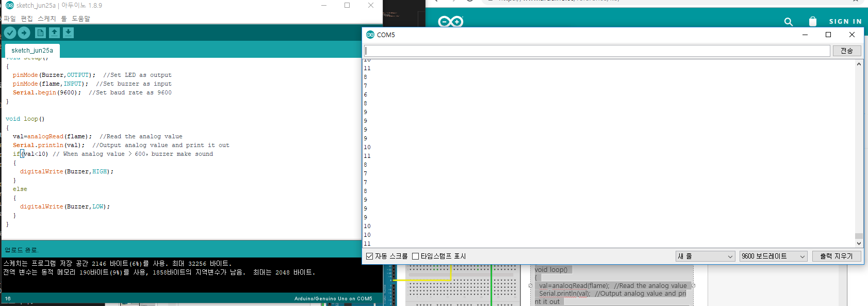This screenshot has height=306, width=868.
Task: Click the 전송 send button
Action: [846, 51]
